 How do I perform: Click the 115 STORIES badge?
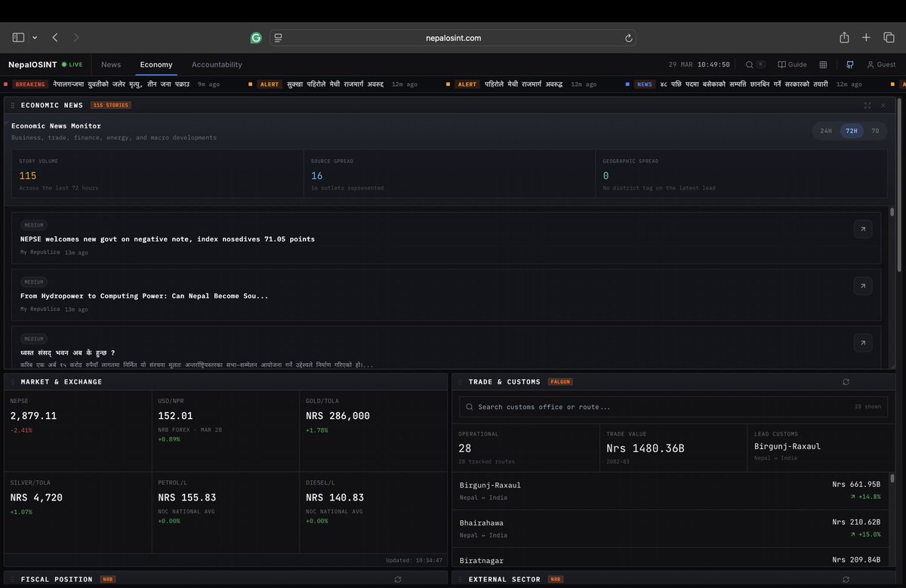point(111,105)
